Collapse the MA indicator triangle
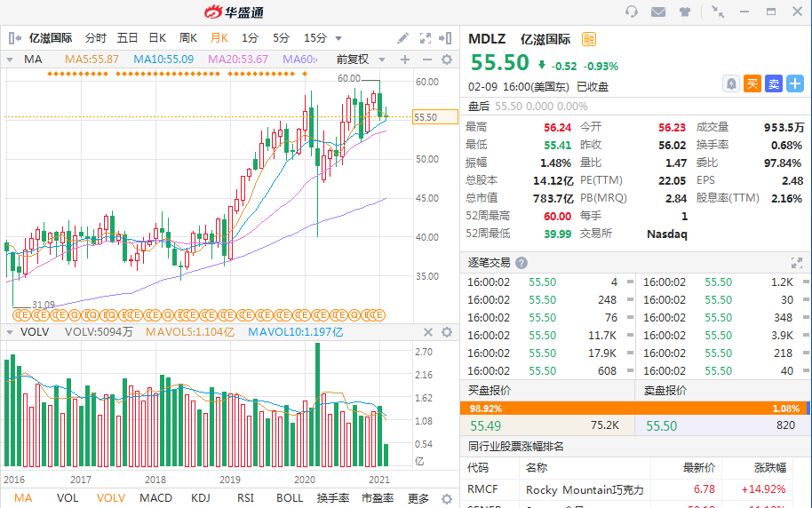 [x=9, y=60]
